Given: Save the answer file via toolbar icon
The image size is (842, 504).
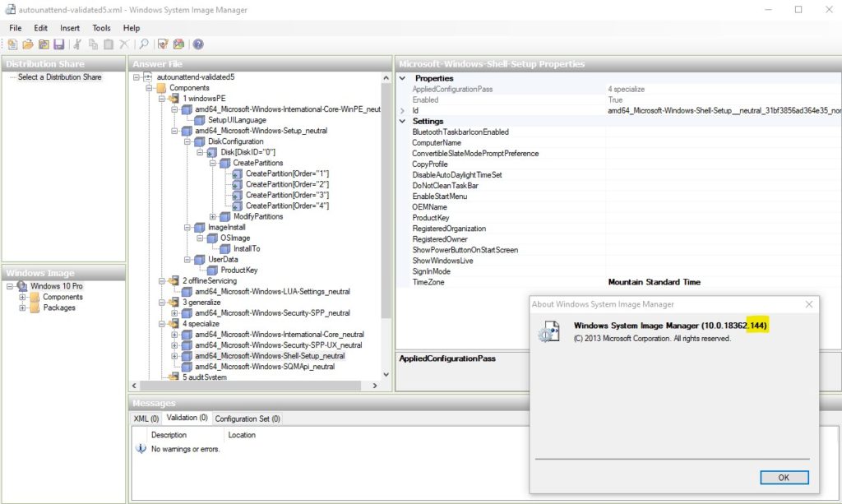Looking at the screenshot, I should coord(59,44).
